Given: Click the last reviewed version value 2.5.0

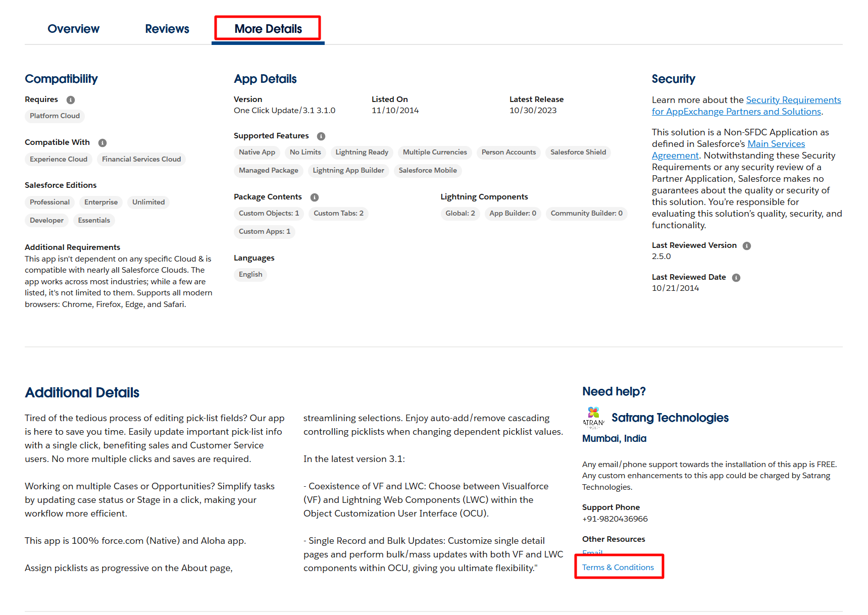Looking at the screenshot, I should (x=661, y=256).
